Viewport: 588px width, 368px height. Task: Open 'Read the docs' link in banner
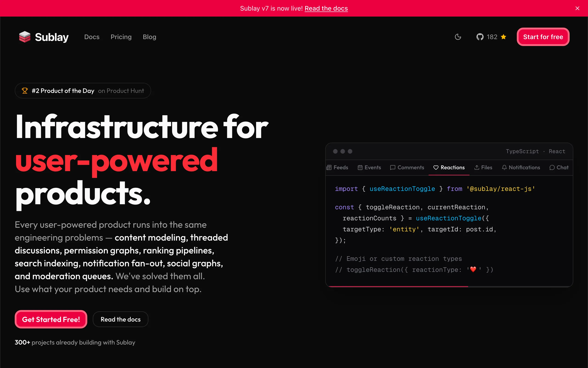tap(326, 8)
